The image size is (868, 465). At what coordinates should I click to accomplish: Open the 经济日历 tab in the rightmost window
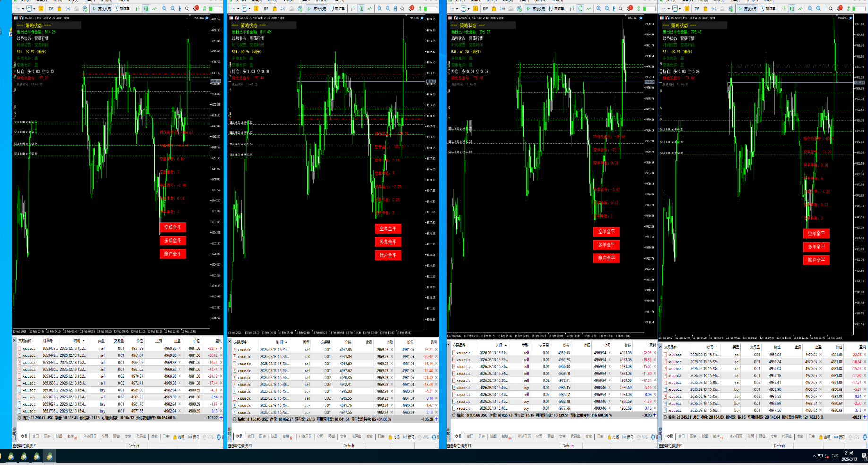735,437
